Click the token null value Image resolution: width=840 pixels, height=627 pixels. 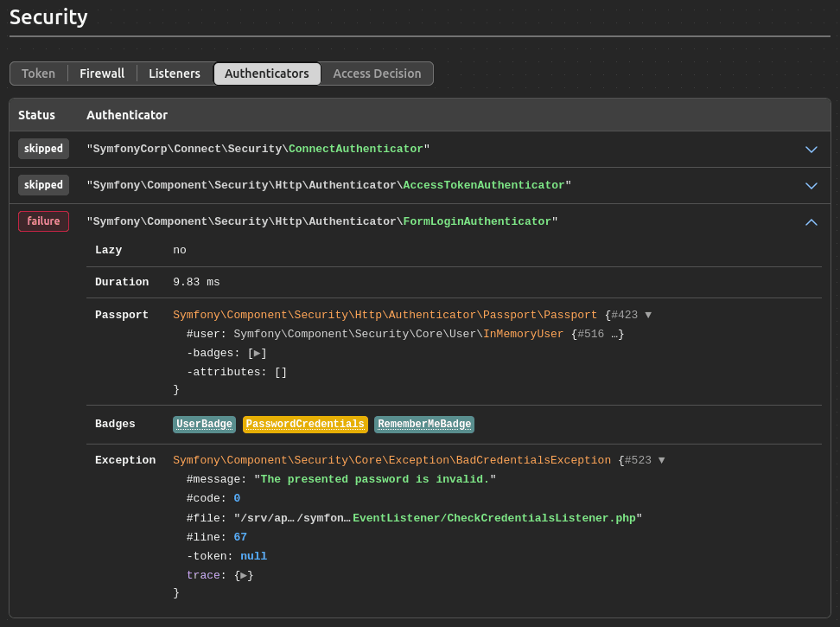coord(253,556)
